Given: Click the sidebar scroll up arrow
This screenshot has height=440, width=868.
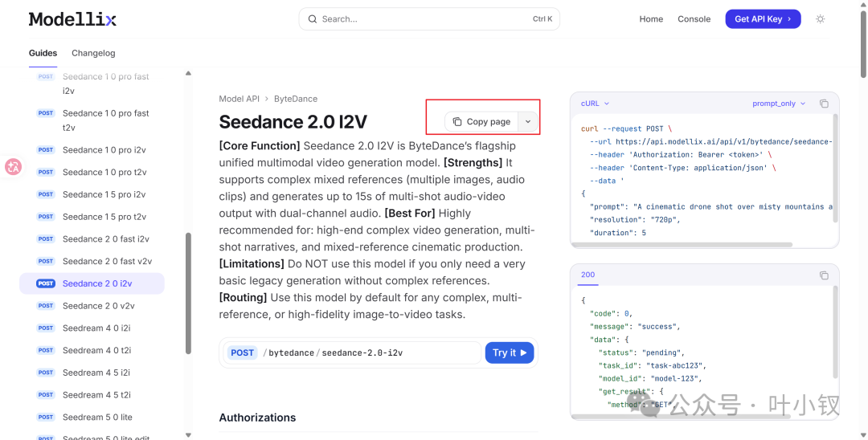Looking at the screenshot, I should pyautogui.click(x=188, y=73).
